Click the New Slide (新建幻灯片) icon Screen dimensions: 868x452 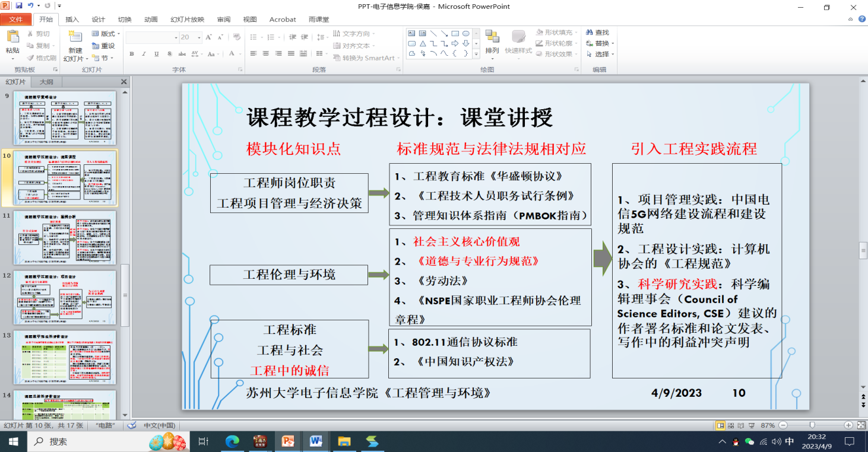(75, 37)
